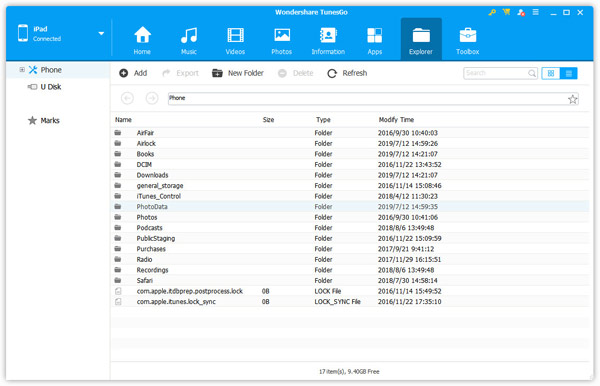Select the DCIM folder icon

(118, 164)
